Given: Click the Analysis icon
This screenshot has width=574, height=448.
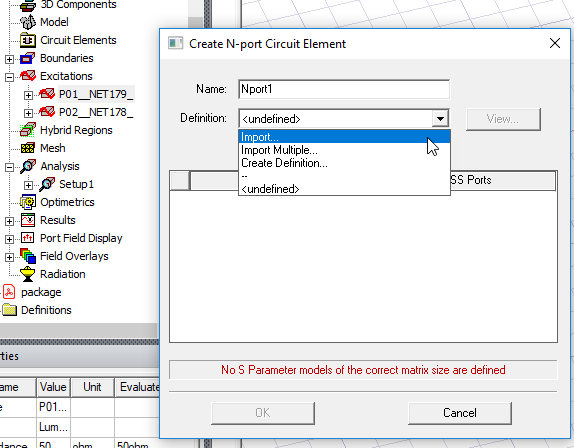Looking at the screenshot, I should (x=28, y=166).
